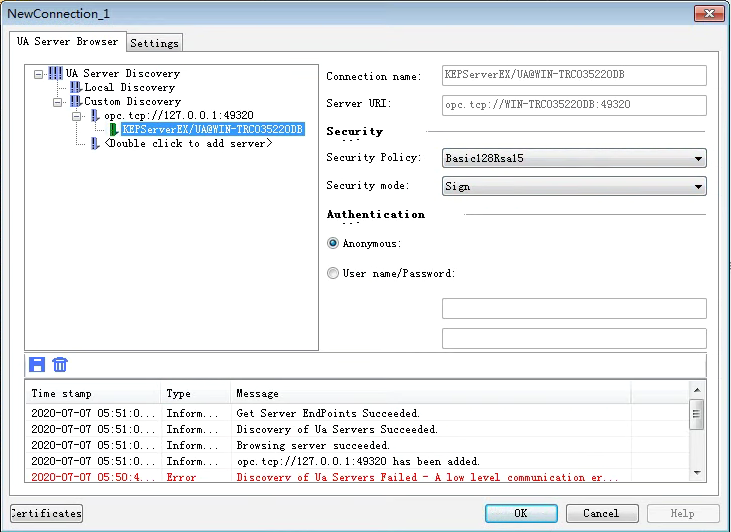Click the trash icon to clear log

click(x=60, y=365)
